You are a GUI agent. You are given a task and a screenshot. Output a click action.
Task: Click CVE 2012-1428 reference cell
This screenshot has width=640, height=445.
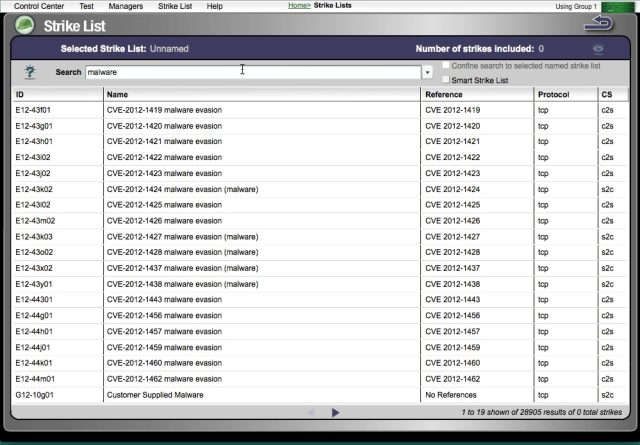[453, 252]
